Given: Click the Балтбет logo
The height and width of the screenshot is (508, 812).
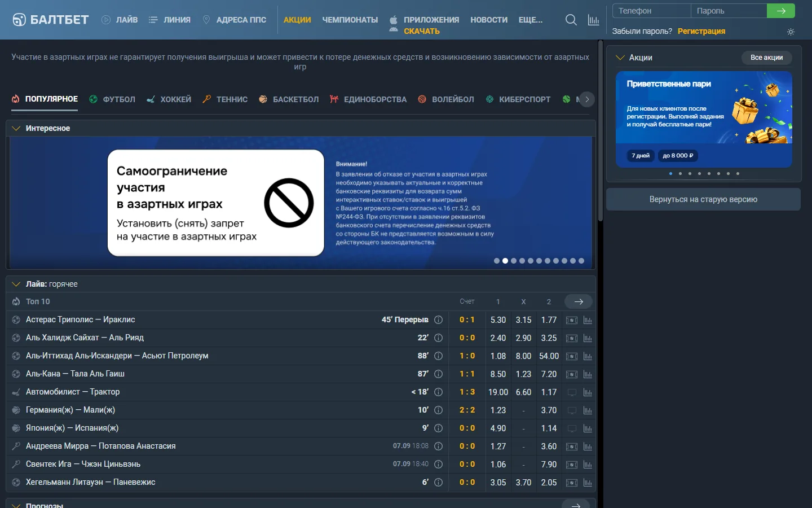Looking at the screenshot, I should (51, 20).
